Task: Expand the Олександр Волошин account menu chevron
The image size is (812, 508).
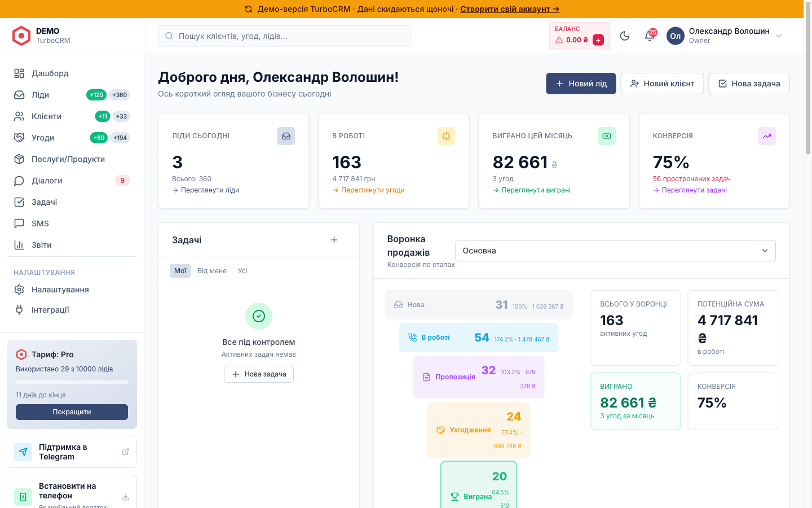Action: (x=779, y=36)
